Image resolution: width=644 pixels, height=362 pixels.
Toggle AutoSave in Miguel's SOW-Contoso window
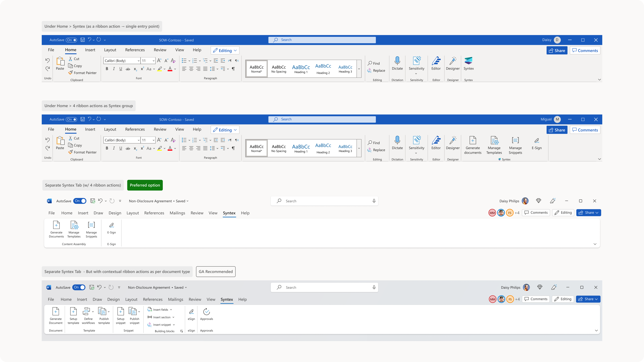(71, 119)
